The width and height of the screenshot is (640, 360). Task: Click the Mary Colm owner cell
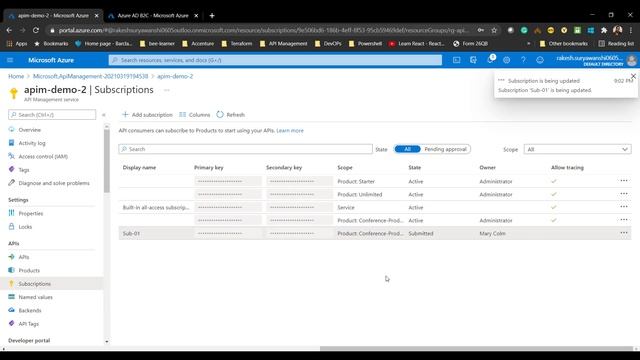click(492, 233)
